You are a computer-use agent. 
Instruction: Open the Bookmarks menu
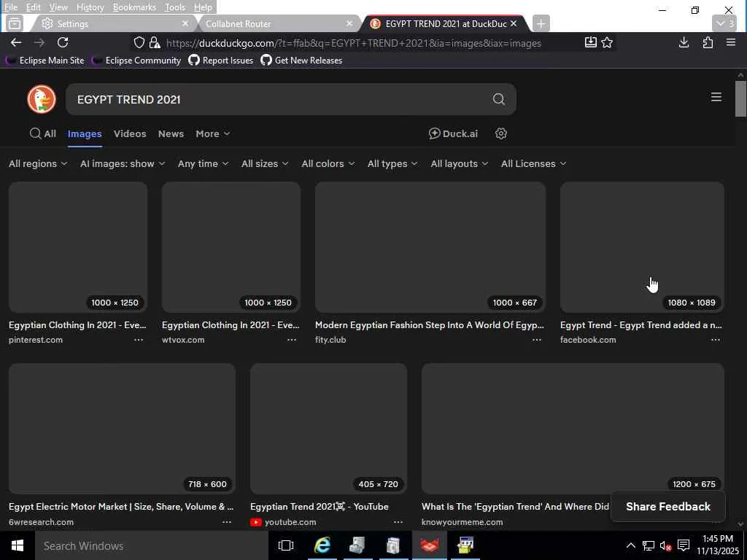point(134,7)
